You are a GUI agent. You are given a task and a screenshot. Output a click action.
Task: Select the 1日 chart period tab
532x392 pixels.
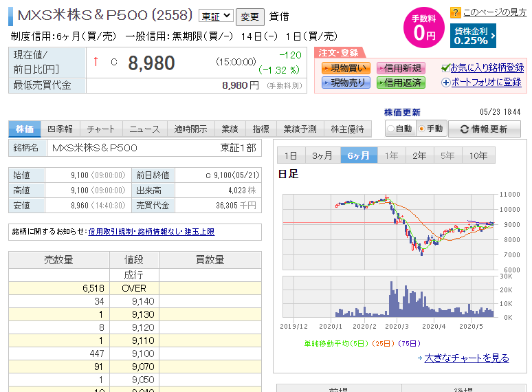pos(291,155)
